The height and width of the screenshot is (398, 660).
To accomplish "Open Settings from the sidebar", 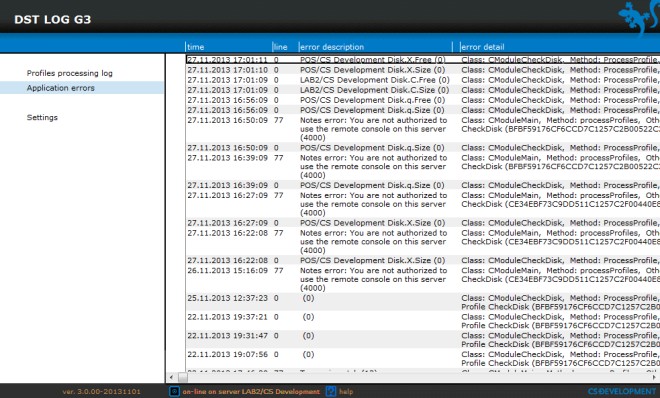I will (x=42, y=117).
